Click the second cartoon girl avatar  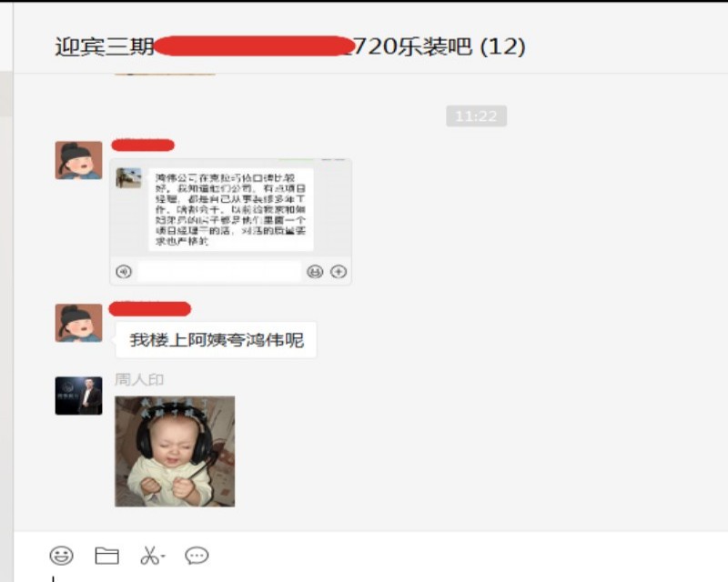click(x=78, y=323)
